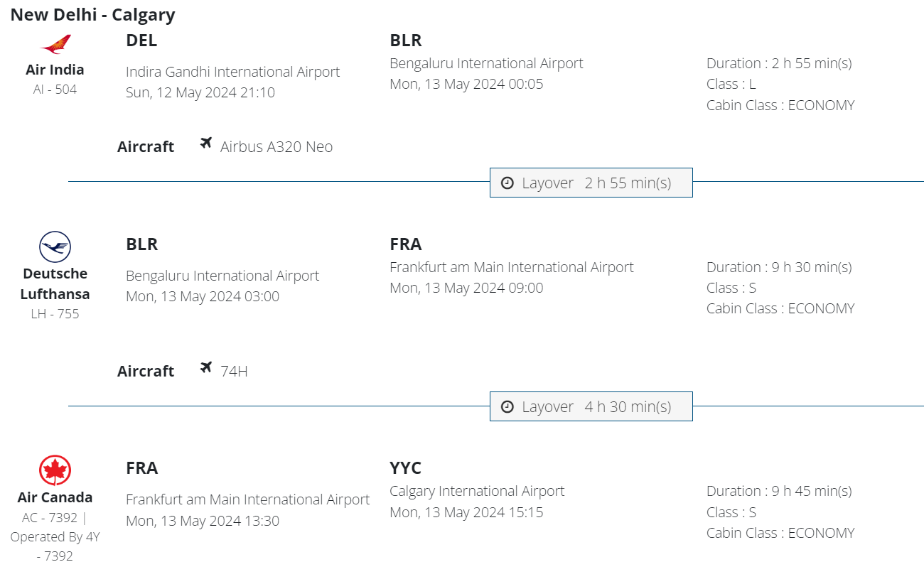Click flight number LH - 755
924x584 pixels.
[x=55, y=313]
